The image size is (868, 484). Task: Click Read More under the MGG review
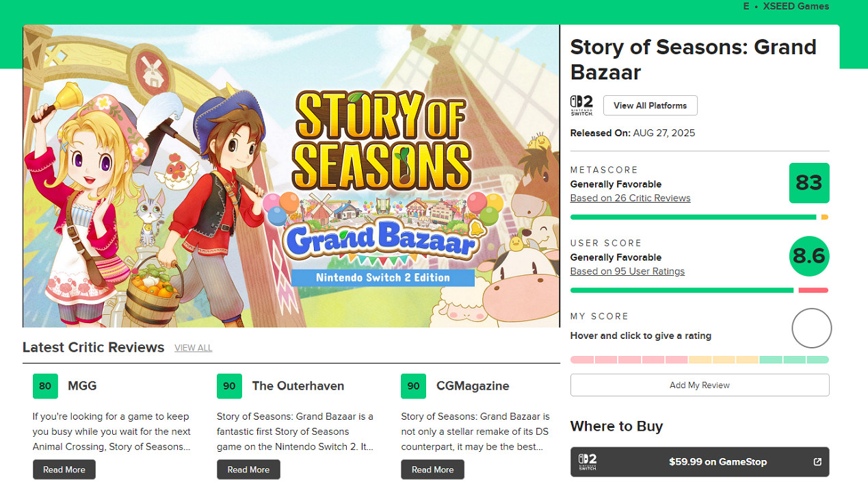(64, 469)
